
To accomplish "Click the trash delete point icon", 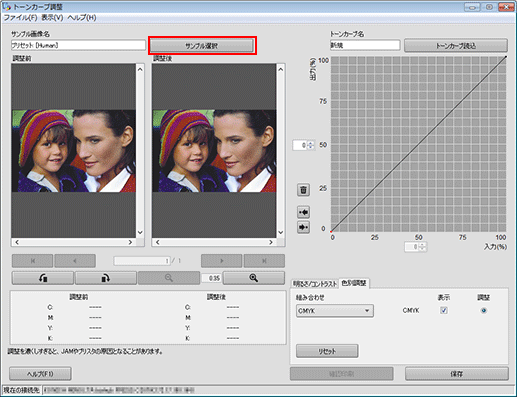I will tap(303, 190).
